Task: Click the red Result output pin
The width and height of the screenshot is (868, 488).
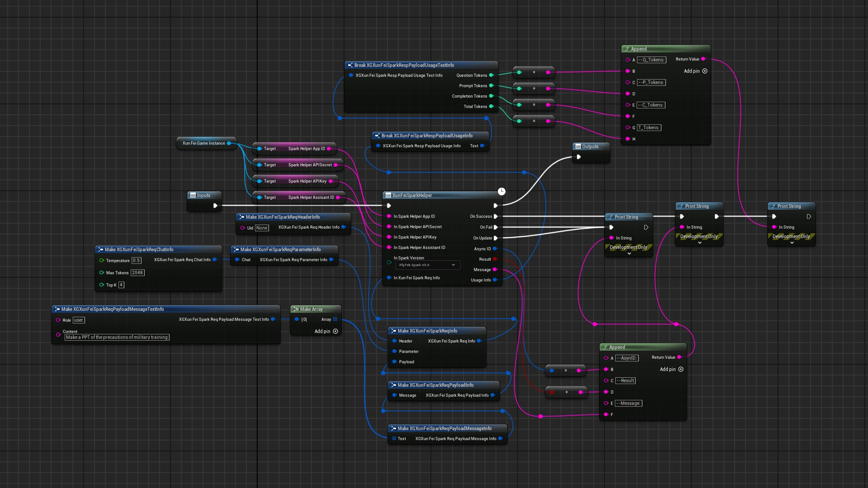Action: coord(495,259)
